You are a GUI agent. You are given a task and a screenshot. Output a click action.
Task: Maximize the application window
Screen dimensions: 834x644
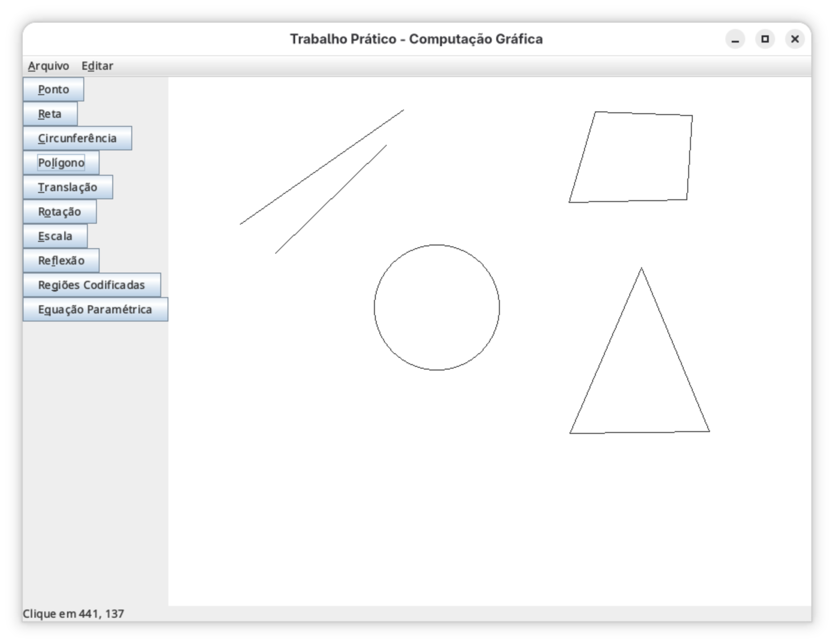(765, 39)
